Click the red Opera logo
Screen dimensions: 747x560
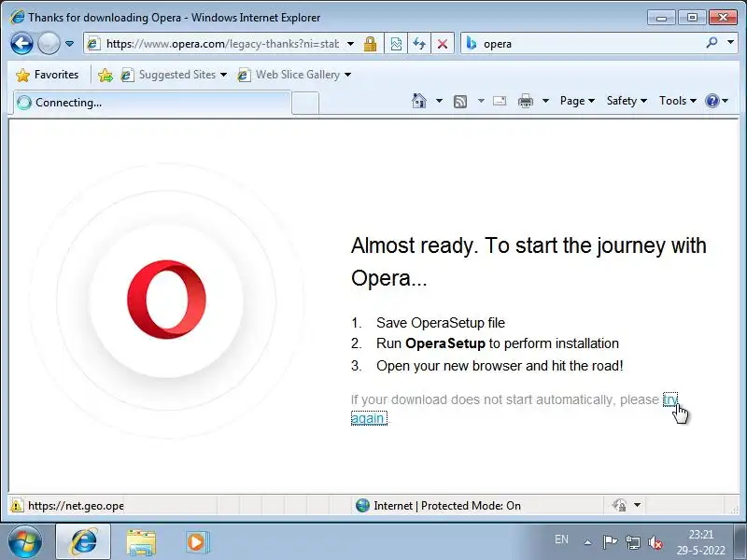(x=167, y=299)
